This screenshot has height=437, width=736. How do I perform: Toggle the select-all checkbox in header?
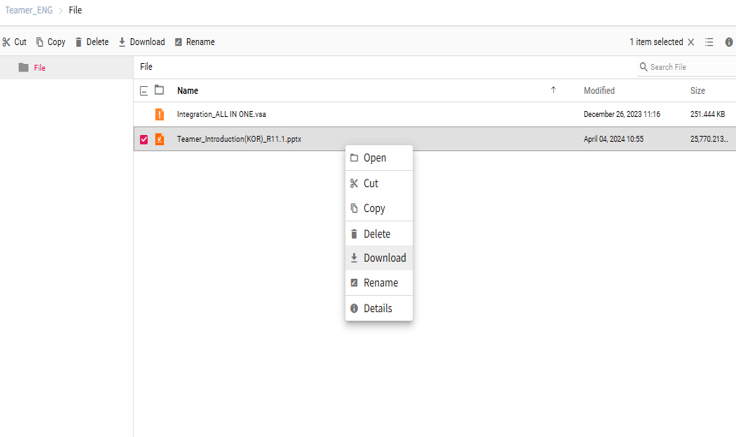[x=144, y=91]
